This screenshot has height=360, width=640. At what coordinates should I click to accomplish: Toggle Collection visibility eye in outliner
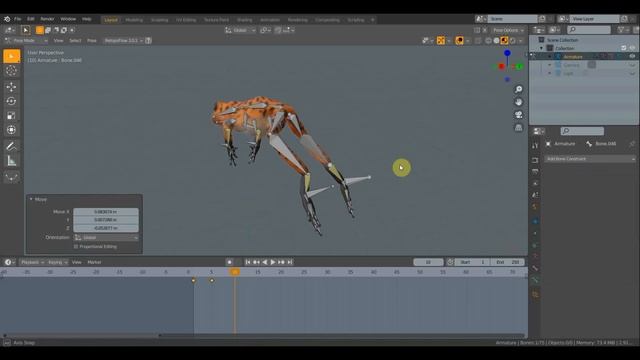point(632,48)
